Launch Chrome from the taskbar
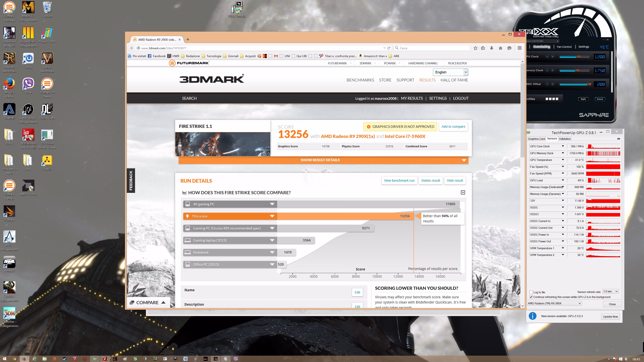The width and height of the screenshot is (644, 362). (x=14, y=359)
